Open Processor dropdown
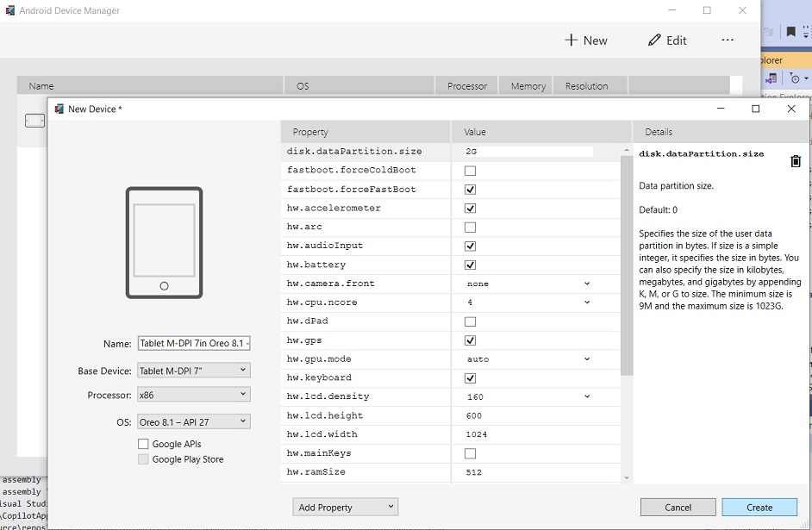This screenshot has width=812, height=530. click(194, 395)
